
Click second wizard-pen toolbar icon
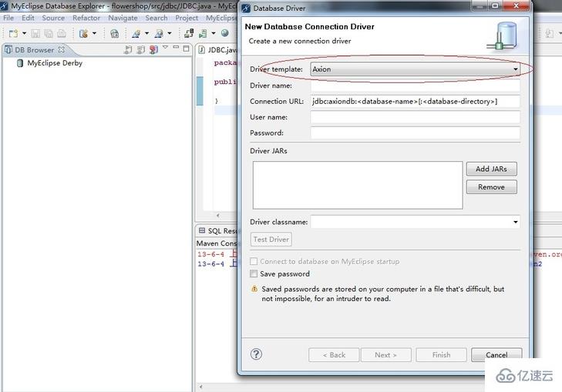[159, 34]
